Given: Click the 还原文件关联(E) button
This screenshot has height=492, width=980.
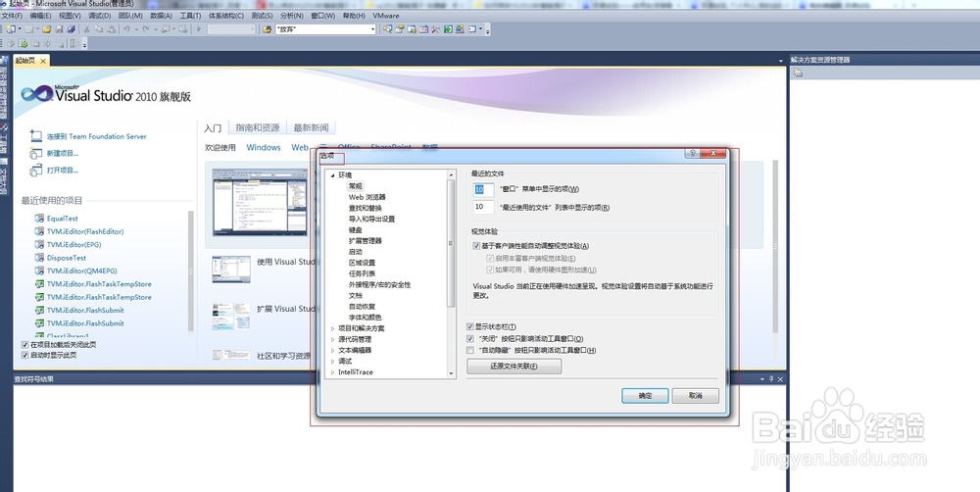Looking at the screenshot, I should (514, 367).
